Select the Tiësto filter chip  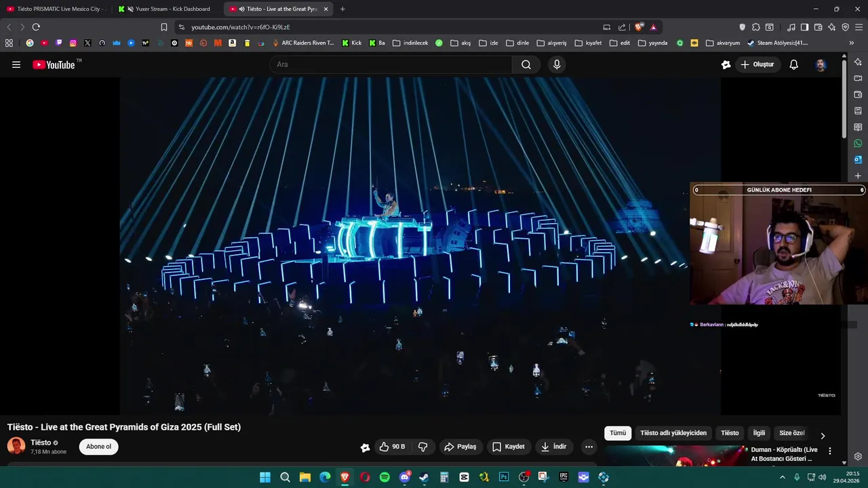click(x=730, y=433)
